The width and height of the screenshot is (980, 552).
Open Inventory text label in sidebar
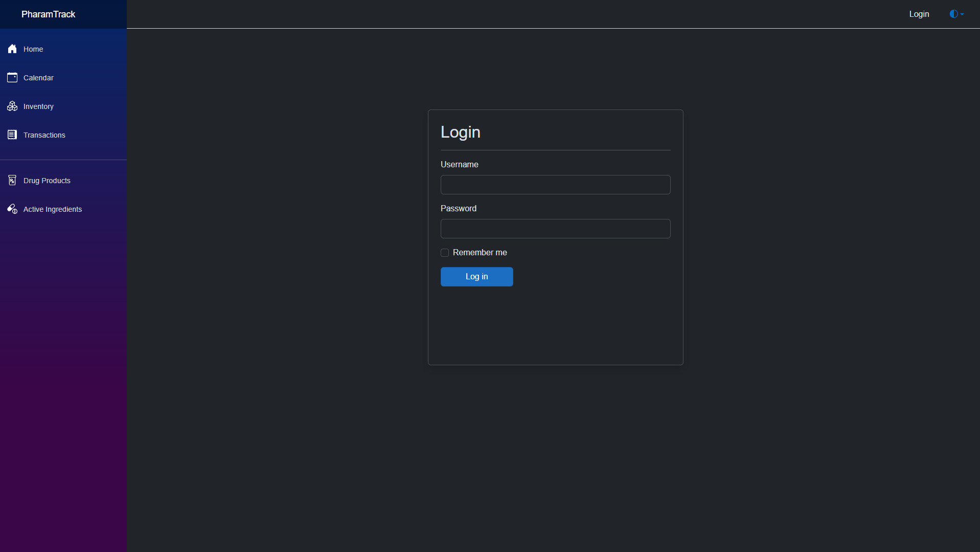coord(38,106)
